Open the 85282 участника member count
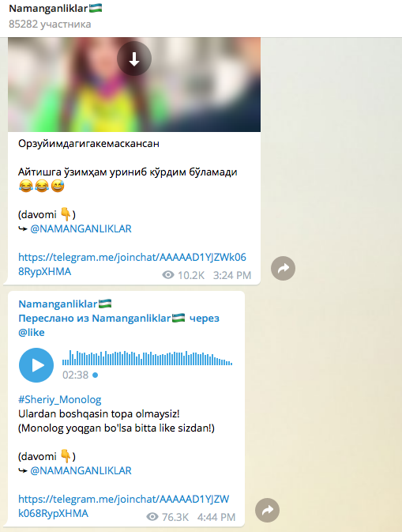Screen dimensions: 402x532 click(50, 24)
